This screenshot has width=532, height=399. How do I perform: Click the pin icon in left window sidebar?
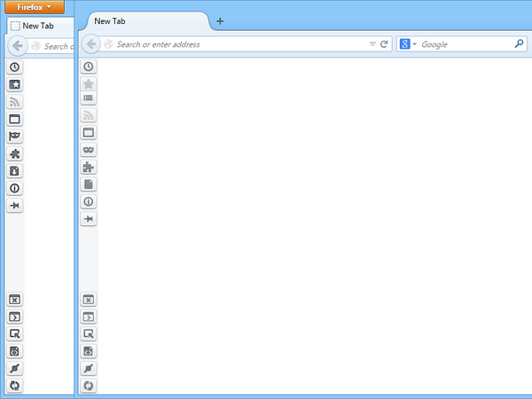pyautogui.click(x=14, y=206)
